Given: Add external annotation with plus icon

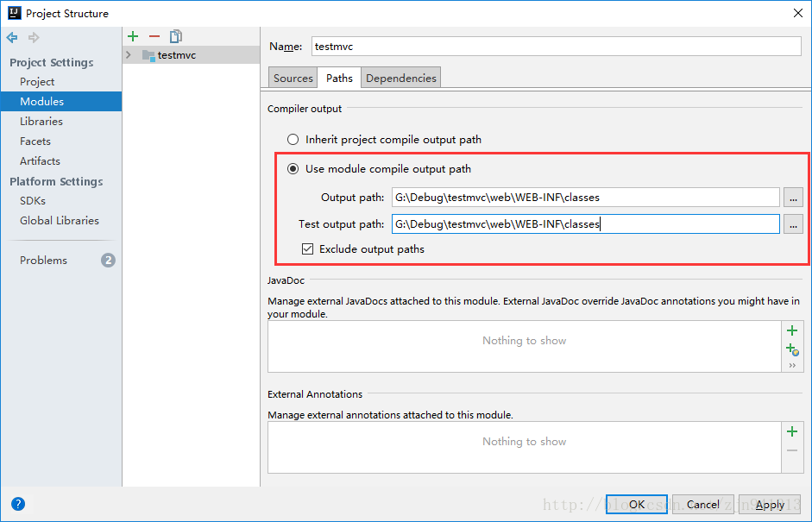Looking at the screenshot, I should pyautogui.click(x=792, y=431).
